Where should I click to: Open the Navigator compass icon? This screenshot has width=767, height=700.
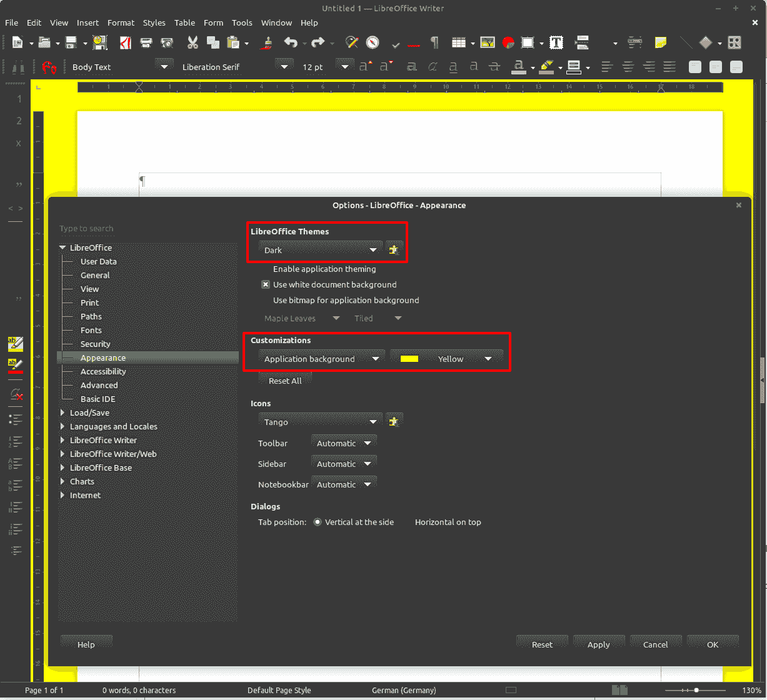click(x=373, y=42)
